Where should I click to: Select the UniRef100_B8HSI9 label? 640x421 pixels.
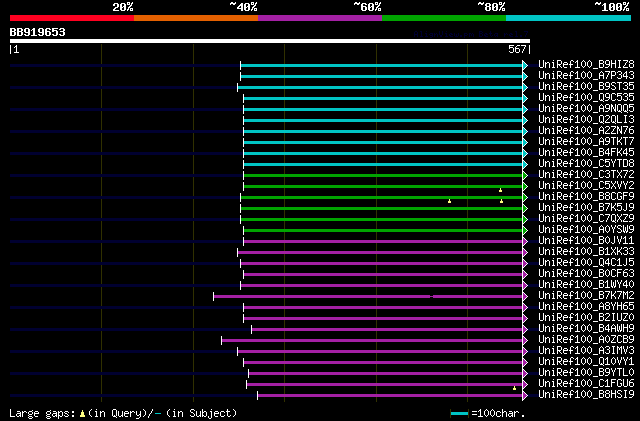tap(586, 395)
